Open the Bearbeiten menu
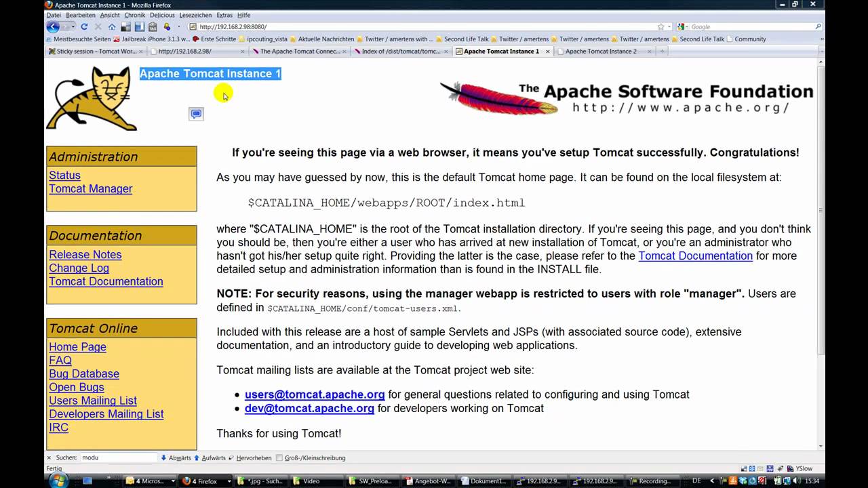 click(x=81, y=15)
